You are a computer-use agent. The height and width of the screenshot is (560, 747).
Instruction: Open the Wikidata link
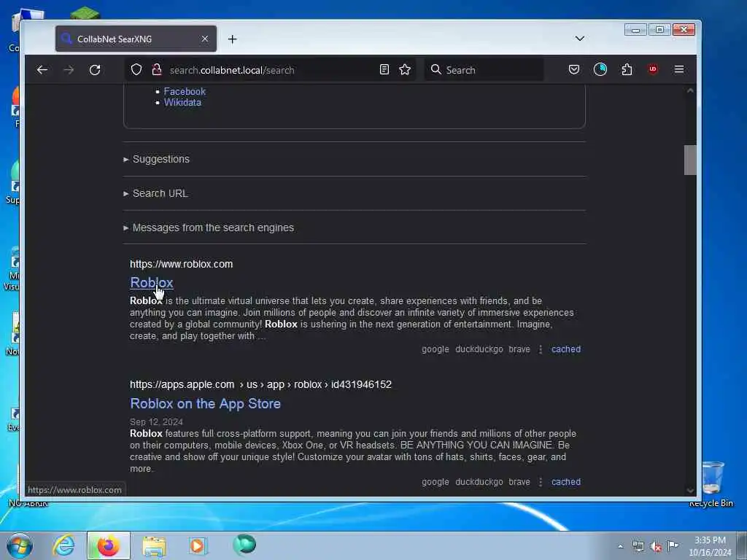tap(182, 102)
